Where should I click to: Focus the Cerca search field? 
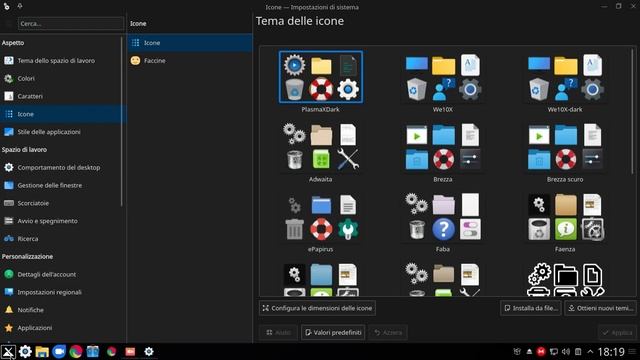point(71,24)
